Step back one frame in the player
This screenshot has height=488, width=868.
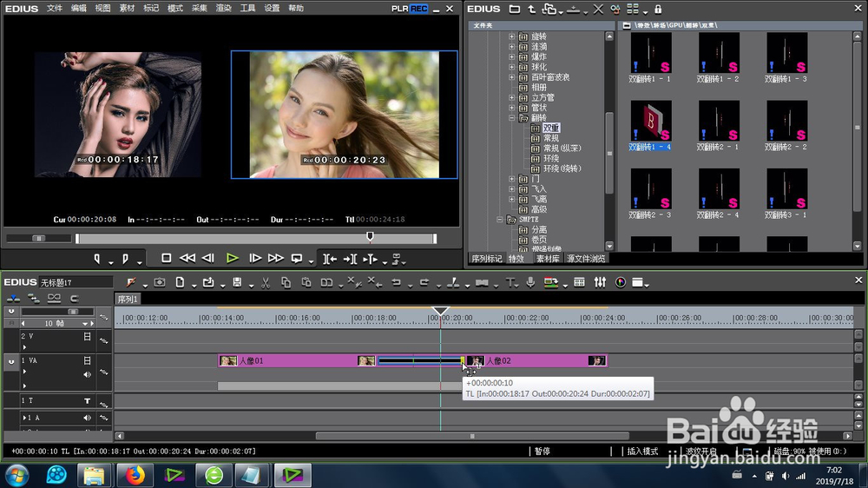[208, 258]
